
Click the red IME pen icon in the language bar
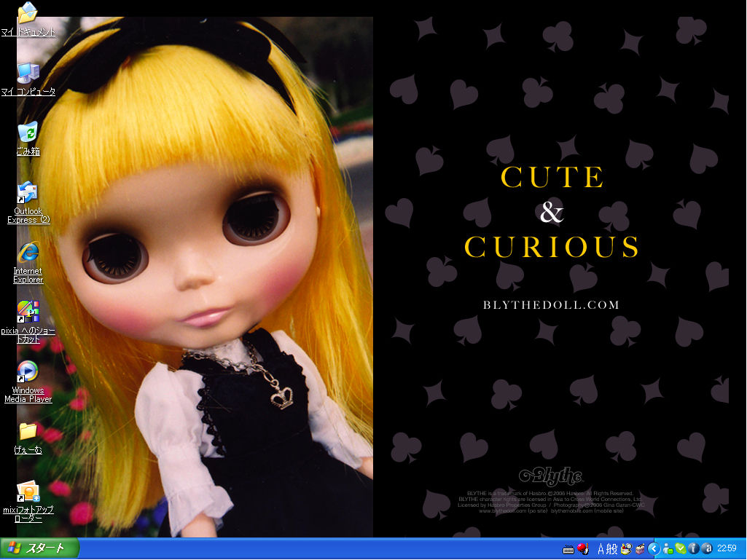coord(582,549)
